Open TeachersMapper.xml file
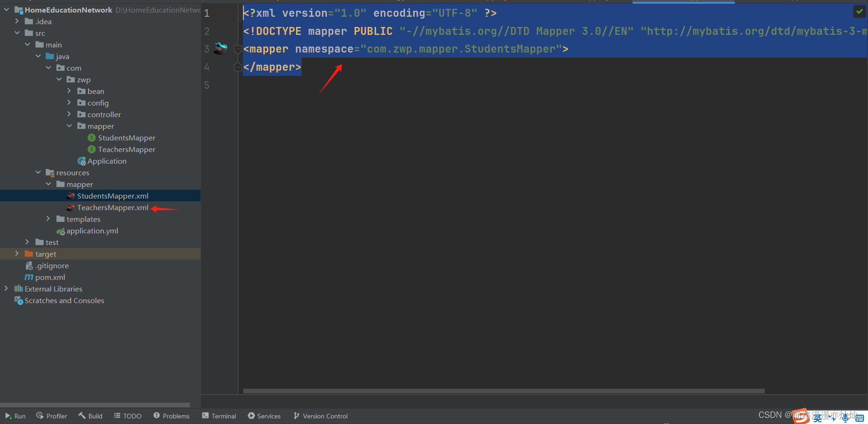 pos(113,207)
